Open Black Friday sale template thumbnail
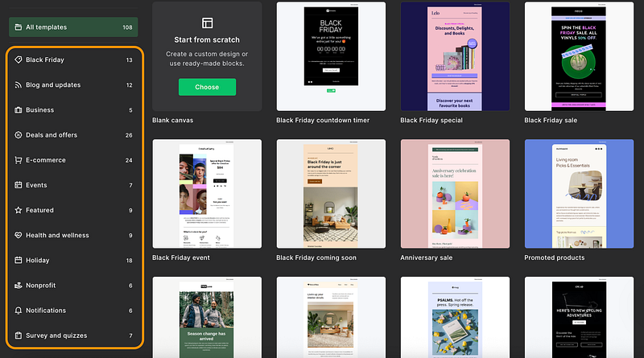Viewport: 644px width, 358px height. point(579,56)
